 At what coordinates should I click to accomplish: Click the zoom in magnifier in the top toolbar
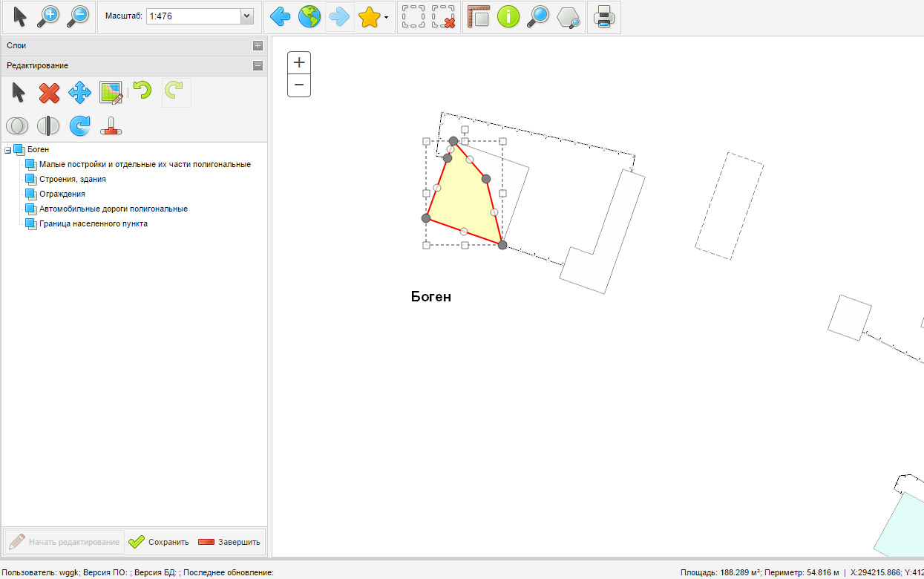pyautogui.click(x=49, y=16)
